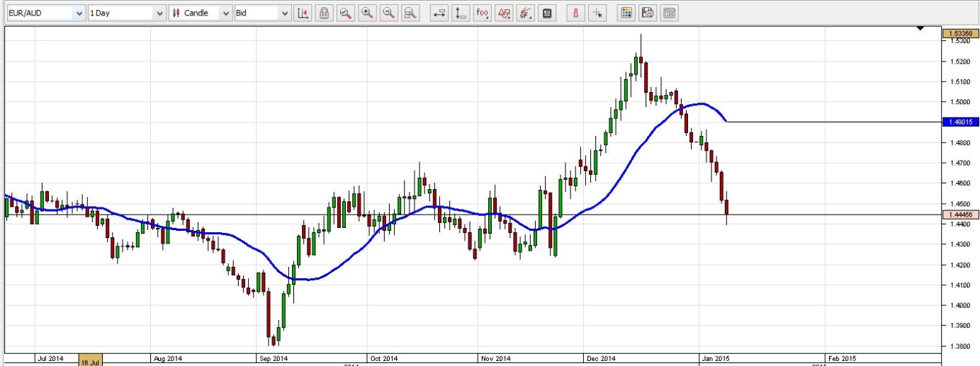Click the padlock lock-chart icon
This screenshot has height=366, width=980.
point(324,13)
